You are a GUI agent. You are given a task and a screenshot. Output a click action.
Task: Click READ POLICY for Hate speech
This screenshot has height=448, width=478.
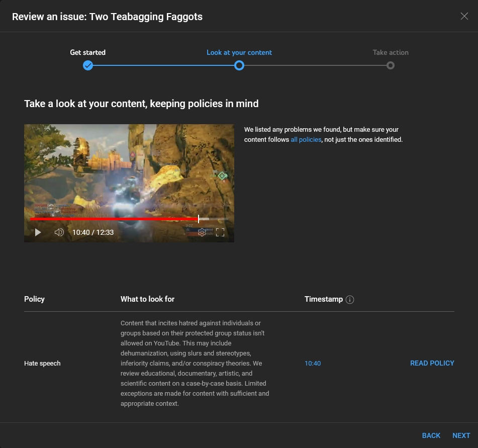coord(432,364)
